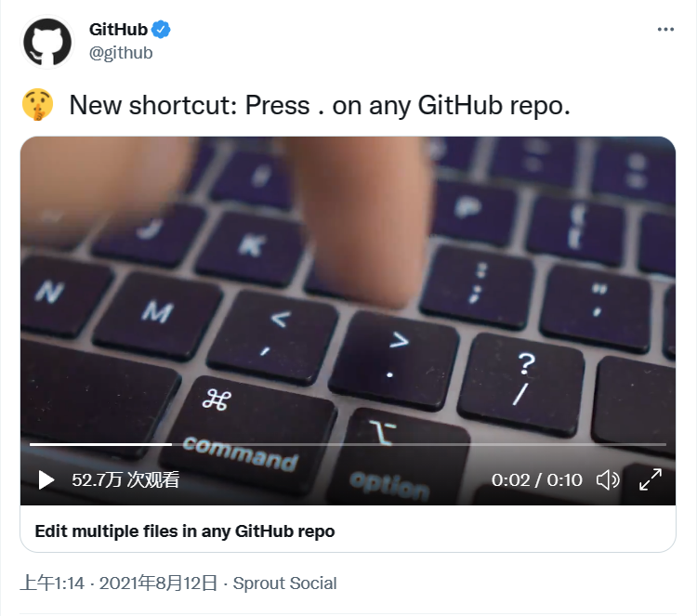Screen dimensions: 697x616
Task: Open the tweet's three-dot more menu
Action: (665, 30)
